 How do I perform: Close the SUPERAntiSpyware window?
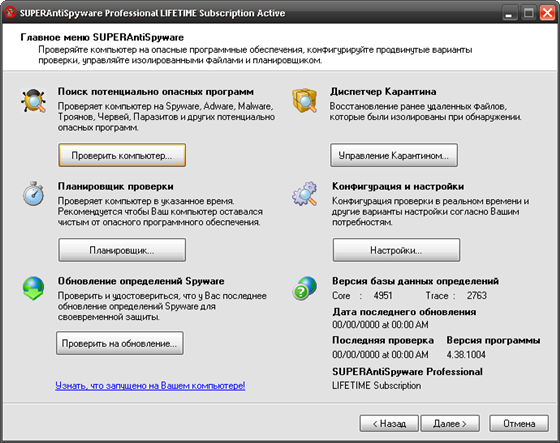point(548,13)
